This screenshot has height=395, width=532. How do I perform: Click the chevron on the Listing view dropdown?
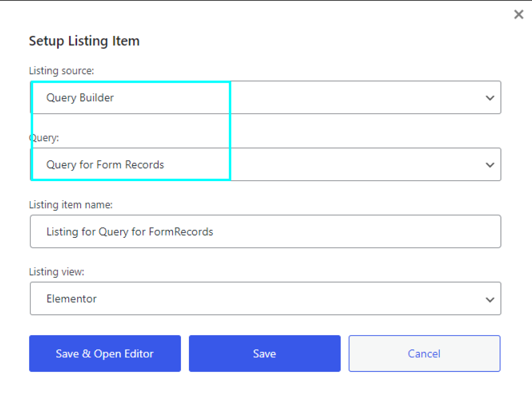click(490, 299)
